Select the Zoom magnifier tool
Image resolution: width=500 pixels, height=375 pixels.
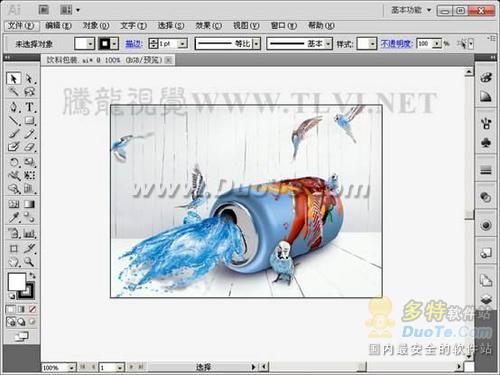coord(30,262)
